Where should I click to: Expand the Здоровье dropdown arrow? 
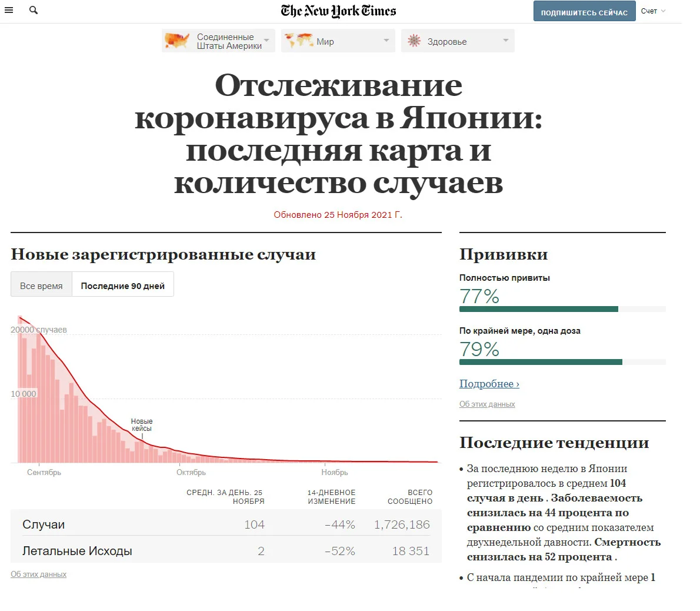pos(506,40)
